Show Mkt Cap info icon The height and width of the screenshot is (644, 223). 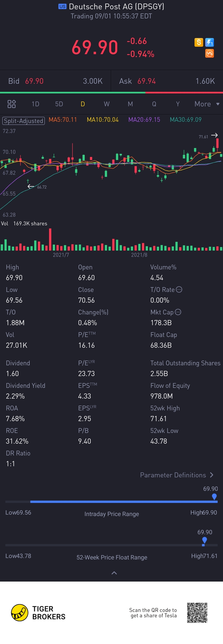click(178, 312)
